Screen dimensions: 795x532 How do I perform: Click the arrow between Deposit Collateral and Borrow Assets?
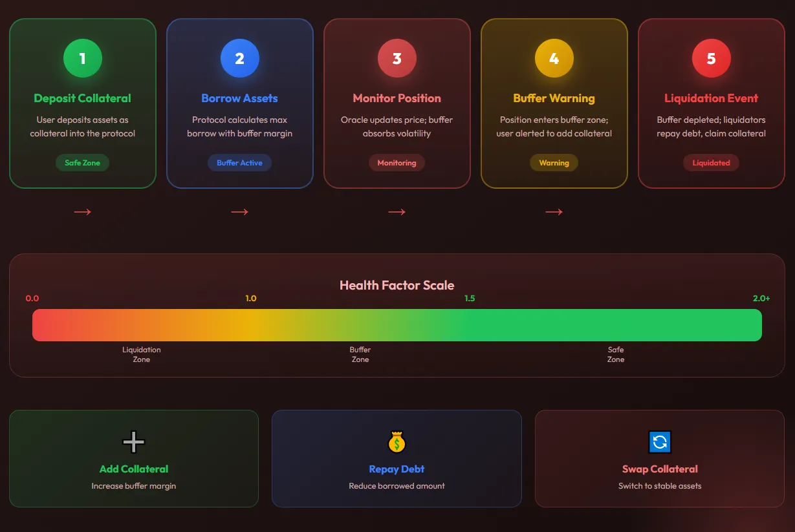pyautogui.click(x=82, y=211)
